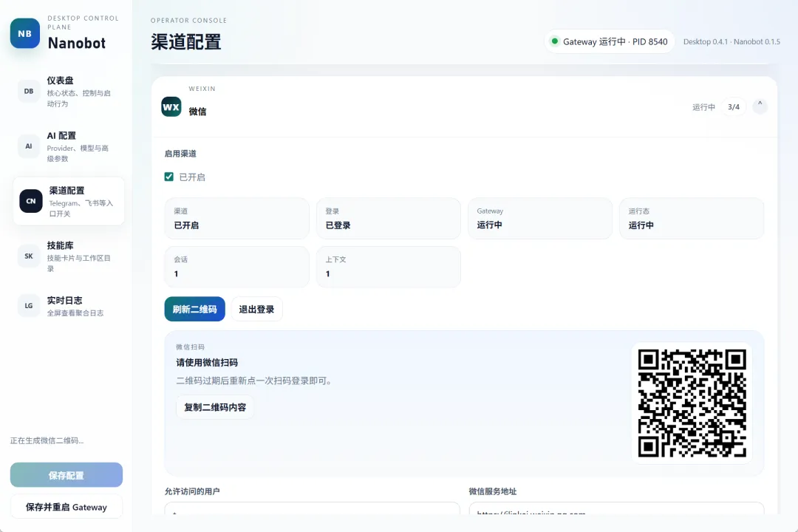Open 实时日志 page
The height and width of the screenshot is (532, 798).
(69, 305)
